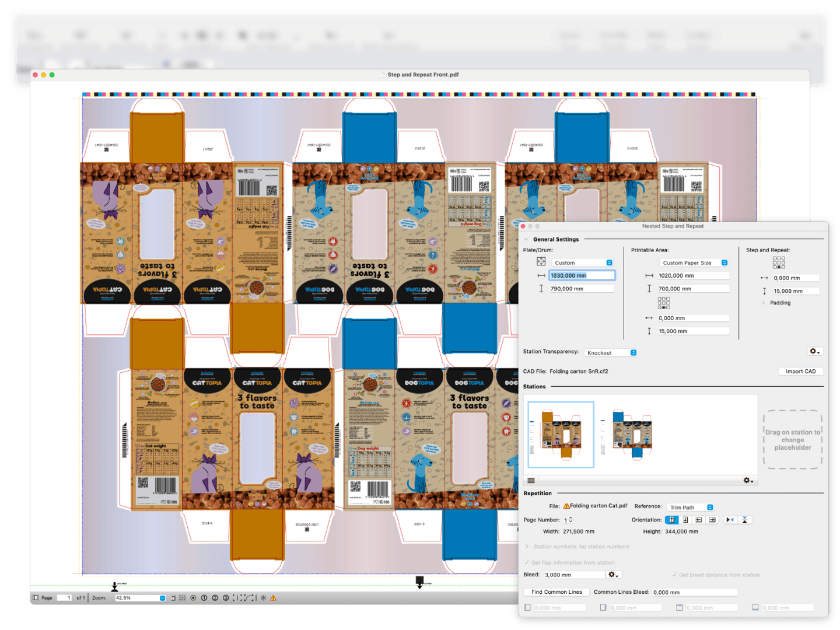
Task: Set orientation to upside-down (down arrow)
Action: point(685,520)
